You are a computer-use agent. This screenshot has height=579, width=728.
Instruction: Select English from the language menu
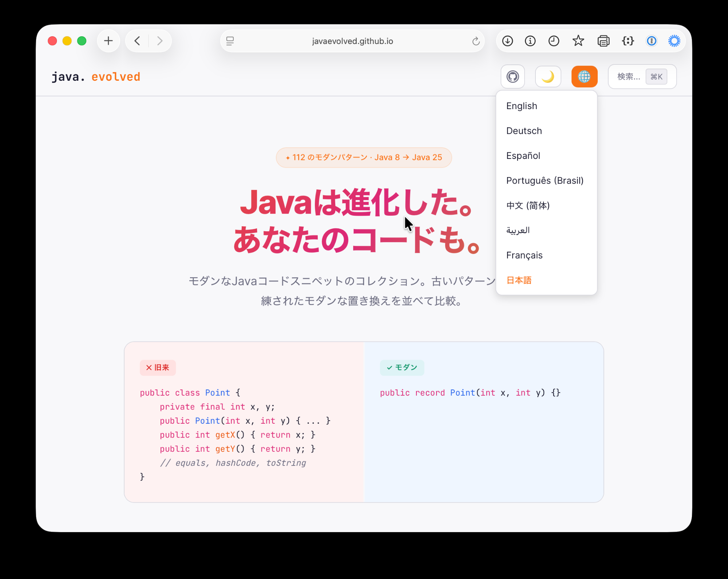(522, 106)
